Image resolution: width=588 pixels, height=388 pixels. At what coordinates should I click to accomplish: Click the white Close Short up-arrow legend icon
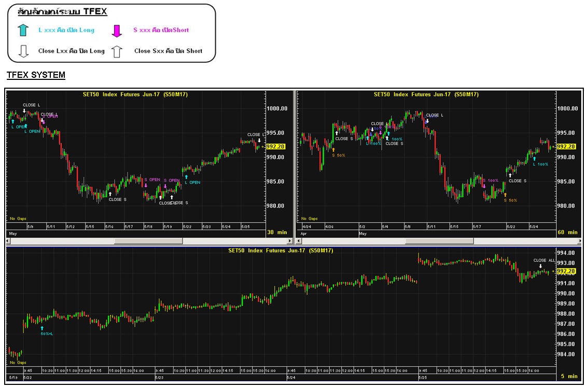[117, 51]
